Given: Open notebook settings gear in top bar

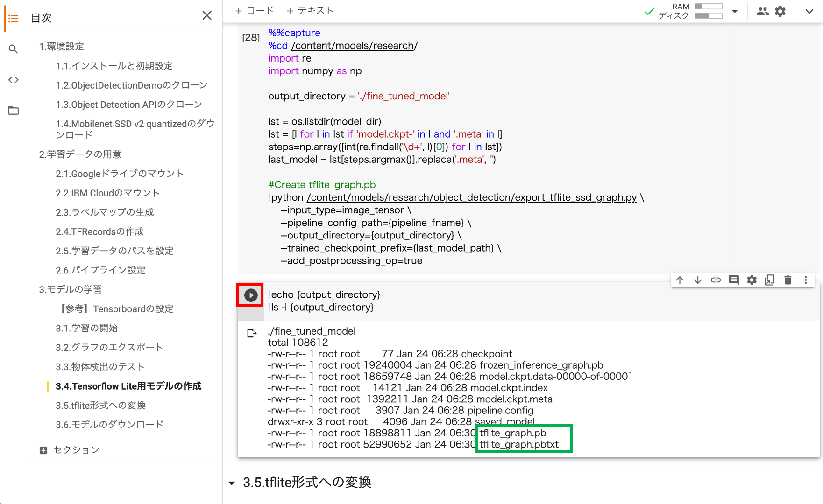Looking at the screenshot, I should coord(780,11).
